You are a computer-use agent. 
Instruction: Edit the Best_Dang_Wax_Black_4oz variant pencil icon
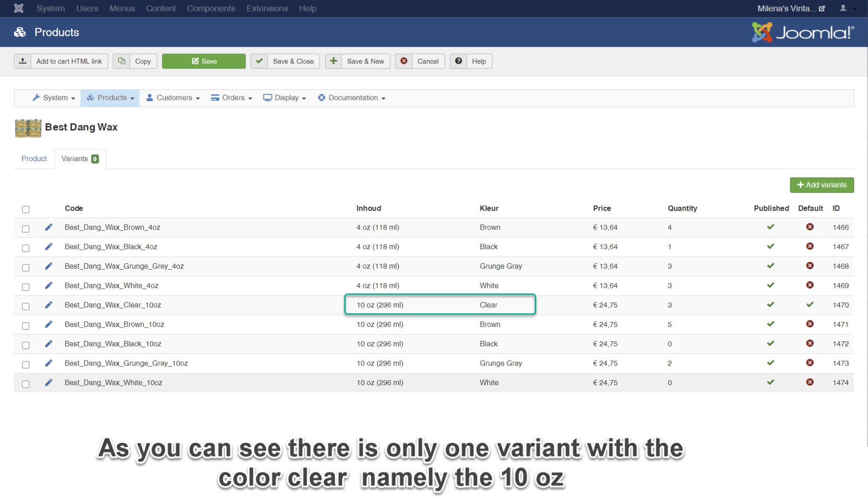(x=48, y=247)
